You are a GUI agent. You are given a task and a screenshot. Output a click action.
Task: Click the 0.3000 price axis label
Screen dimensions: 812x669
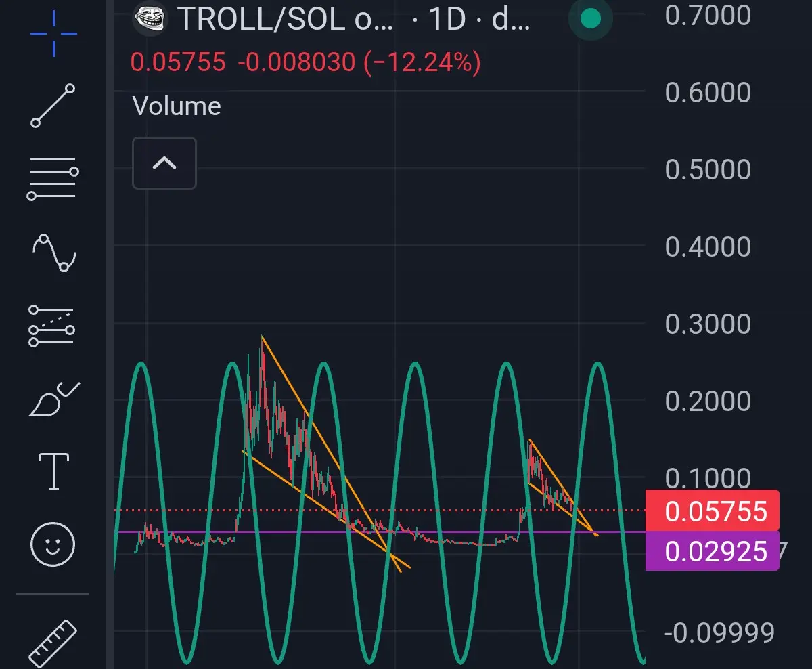pyautogui.click(x=708, y=324)
